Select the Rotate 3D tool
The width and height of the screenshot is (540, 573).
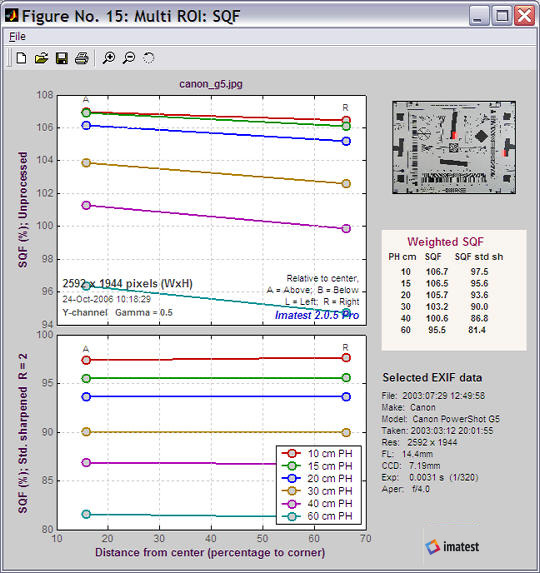click(148, 58)
